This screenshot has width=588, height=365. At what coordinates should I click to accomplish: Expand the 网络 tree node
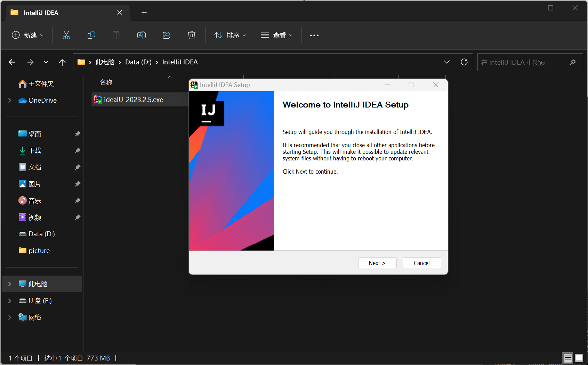click(x=10, y=317)
